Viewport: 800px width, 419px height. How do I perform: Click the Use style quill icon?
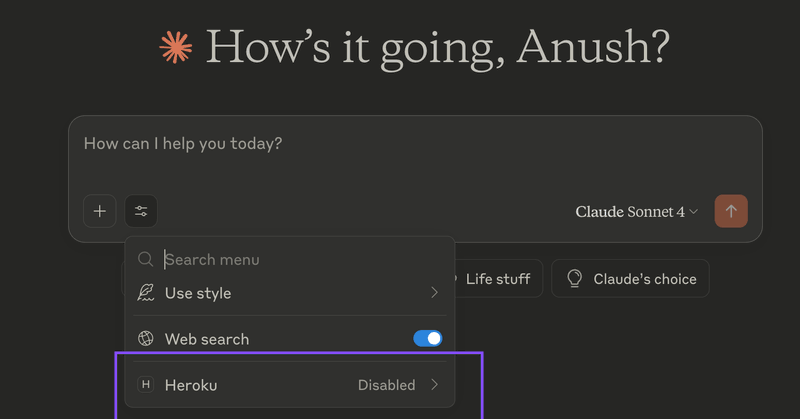tap(145, 293)
